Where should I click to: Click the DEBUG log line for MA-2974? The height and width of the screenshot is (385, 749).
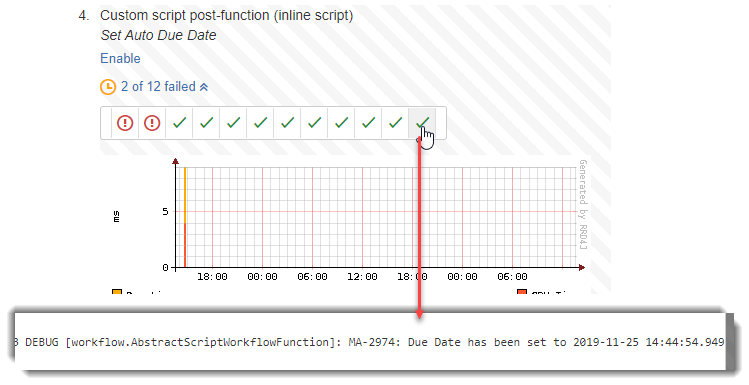[x=369, y=342]
